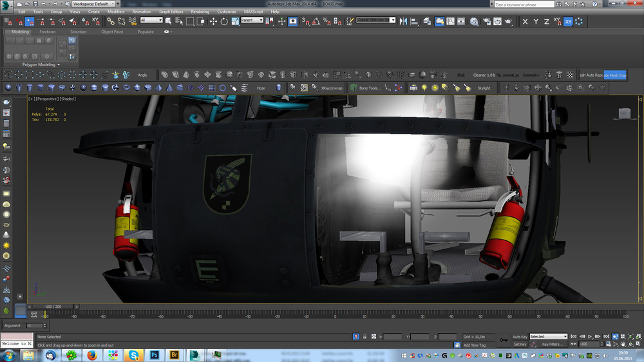Click the Select and Link chain icon
Image resolution: width=644 pixels, height=362 pixels.
111,21
